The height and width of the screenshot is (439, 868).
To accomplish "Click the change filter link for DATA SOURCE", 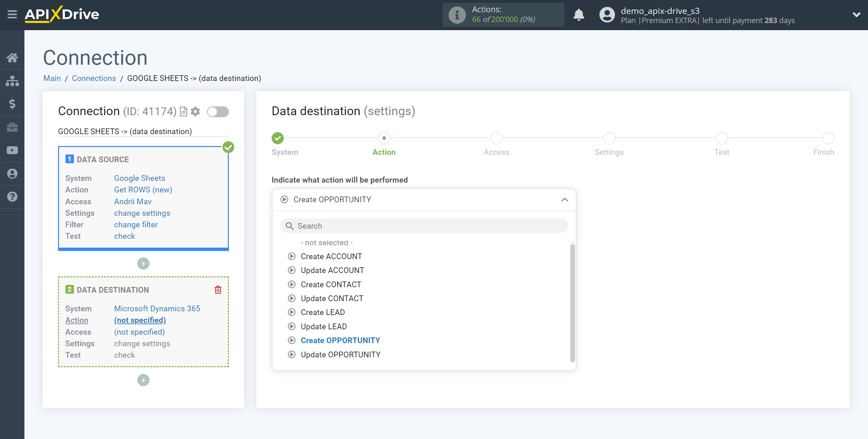I will pyautogui.click(x=136, y=224).
